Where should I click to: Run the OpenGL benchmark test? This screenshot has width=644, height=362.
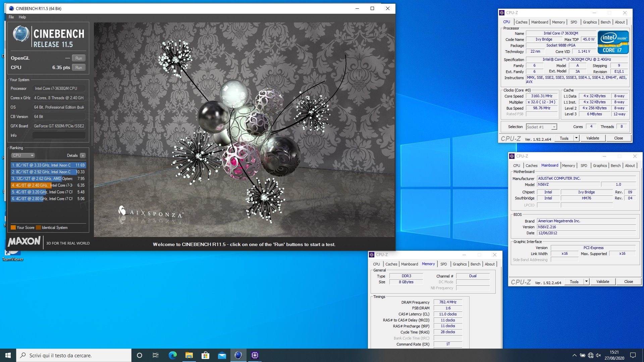(x=78, y=58)
